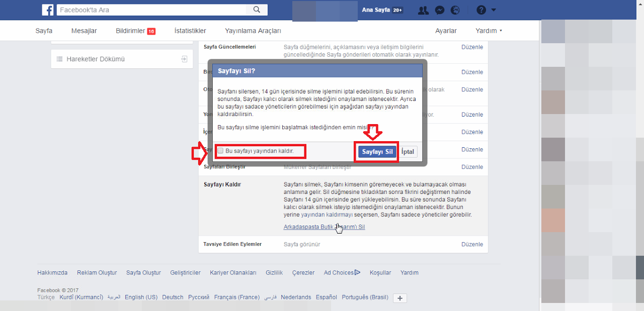644x311 pixels.
Task: Open Yardım link in the footer
Action: tap(410, 273)
